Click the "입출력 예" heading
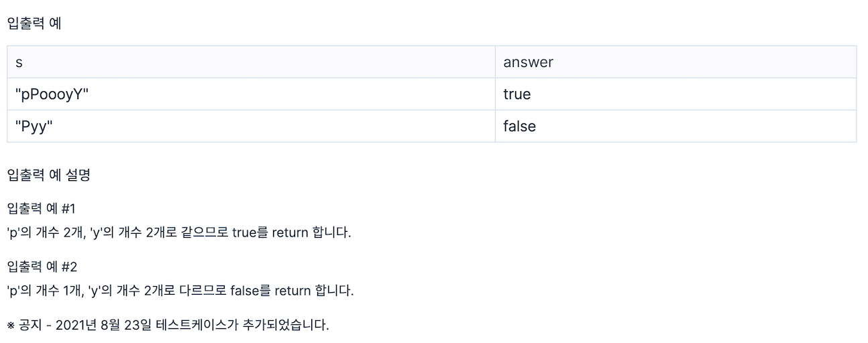 (x=34, y=23)
